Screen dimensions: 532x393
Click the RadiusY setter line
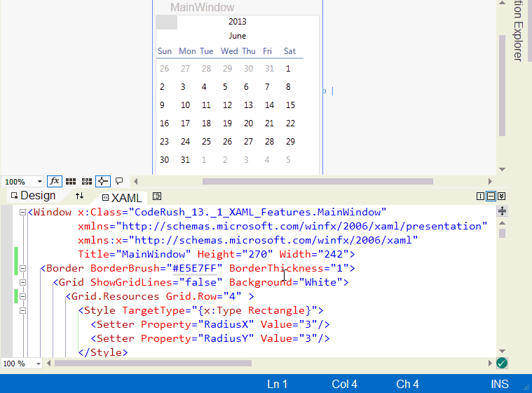click(x=210, y=338)
